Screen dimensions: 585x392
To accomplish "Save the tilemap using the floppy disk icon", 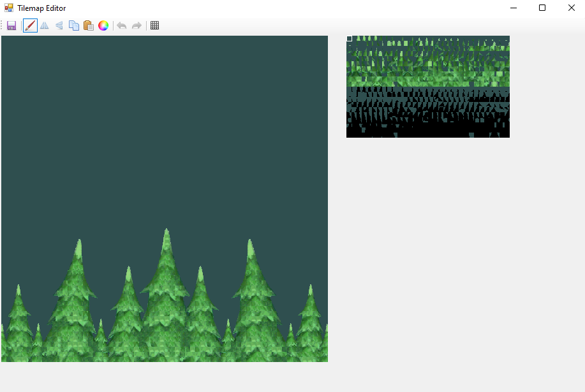I will [x=11, y=25].
